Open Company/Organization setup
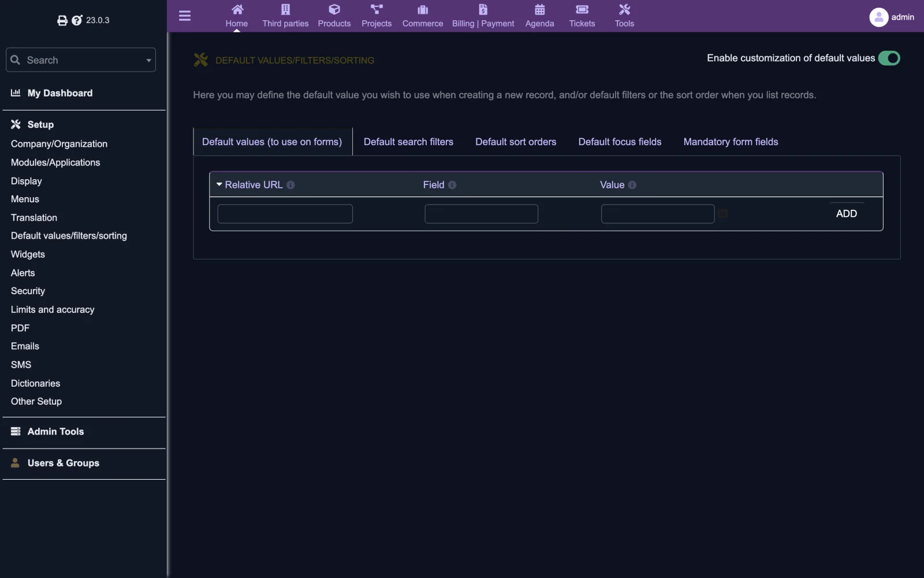Screen dimensions: 924x578 click(59, 144)
